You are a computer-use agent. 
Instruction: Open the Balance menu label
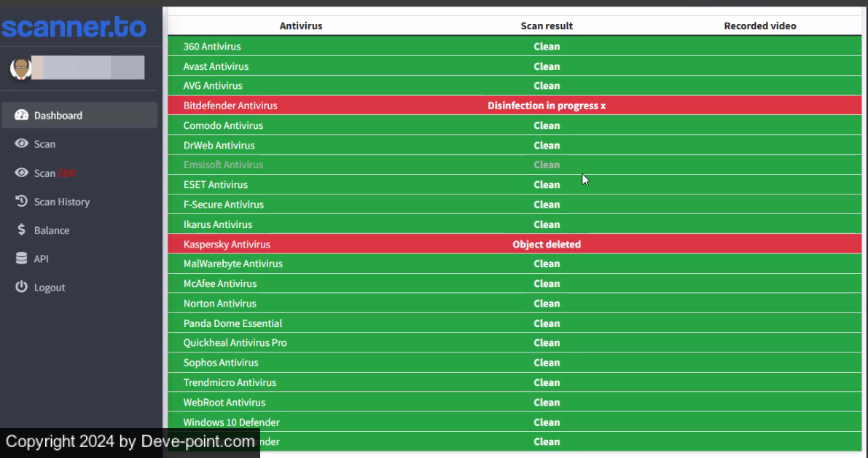pyautogui.click(x=52, y=230)
